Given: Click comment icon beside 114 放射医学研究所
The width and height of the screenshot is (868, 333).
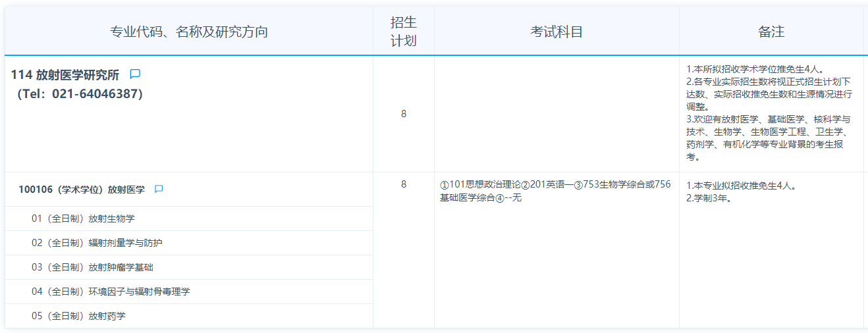Looking at the screenshot, I should tap(135, 74).
